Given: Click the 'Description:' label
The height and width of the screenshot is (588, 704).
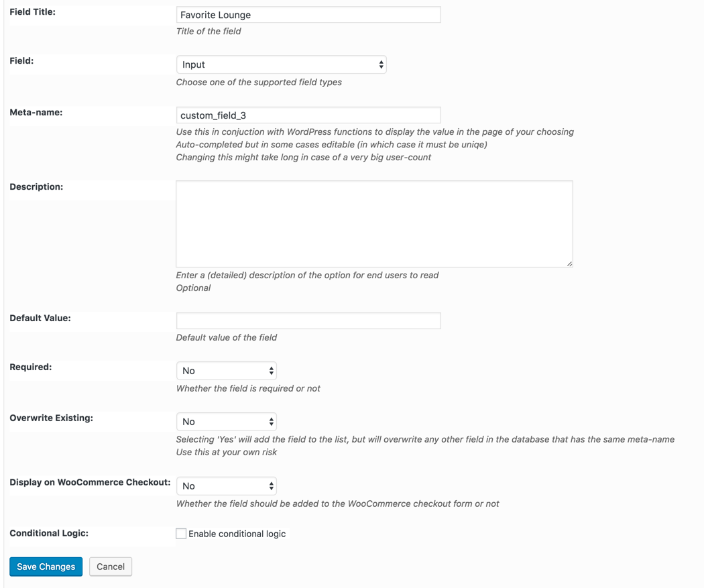Looking at the screenshot, I should tap(36, 187).
